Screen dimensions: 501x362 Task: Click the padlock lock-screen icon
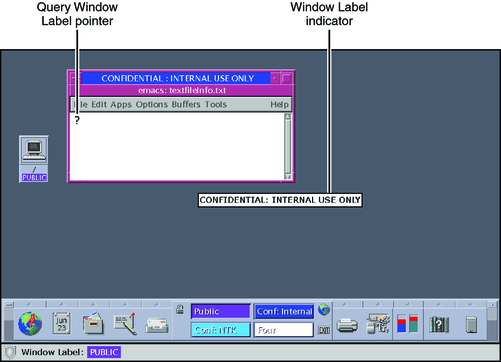pos(180,309)
